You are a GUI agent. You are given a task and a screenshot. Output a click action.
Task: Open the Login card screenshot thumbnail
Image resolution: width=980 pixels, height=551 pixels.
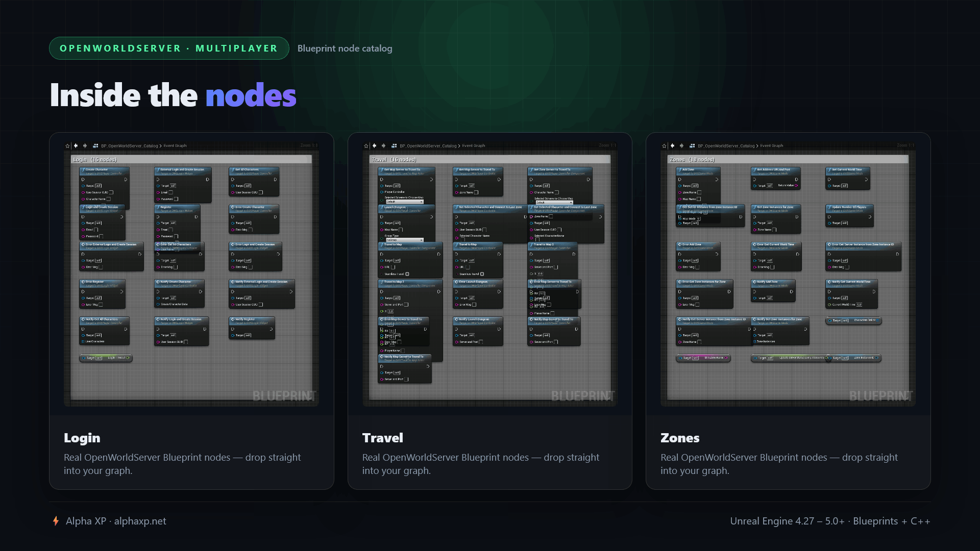pyautogui.click(x=191, y=274)
